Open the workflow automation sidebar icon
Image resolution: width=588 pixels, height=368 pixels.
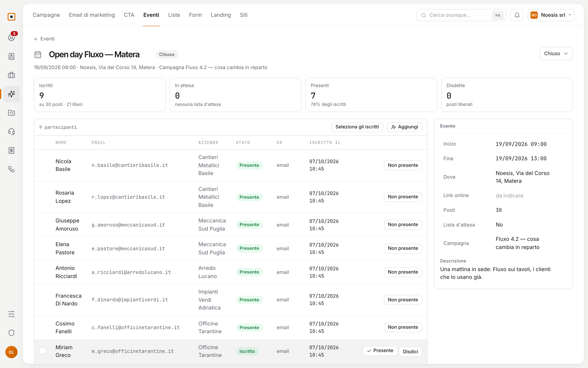click(11, 169)
